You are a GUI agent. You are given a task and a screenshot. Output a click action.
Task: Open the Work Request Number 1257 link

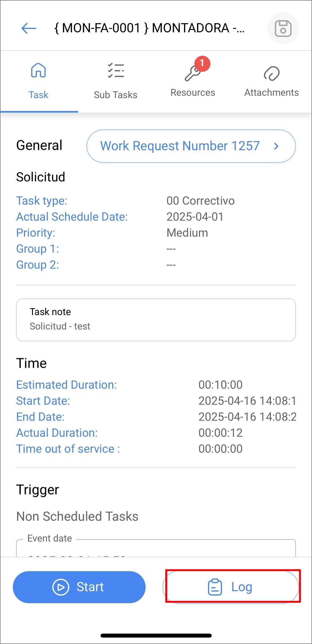point(191,146)
